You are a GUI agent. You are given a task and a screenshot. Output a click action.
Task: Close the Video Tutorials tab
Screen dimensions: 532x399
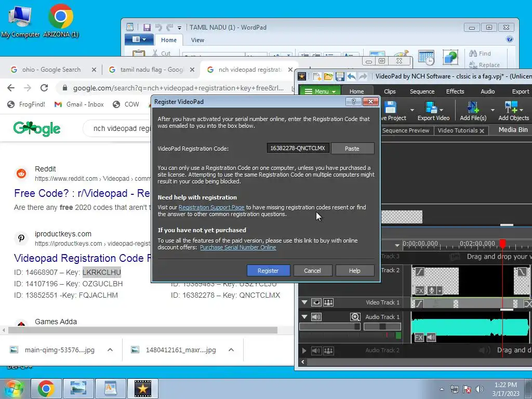[x=482, y=130]
